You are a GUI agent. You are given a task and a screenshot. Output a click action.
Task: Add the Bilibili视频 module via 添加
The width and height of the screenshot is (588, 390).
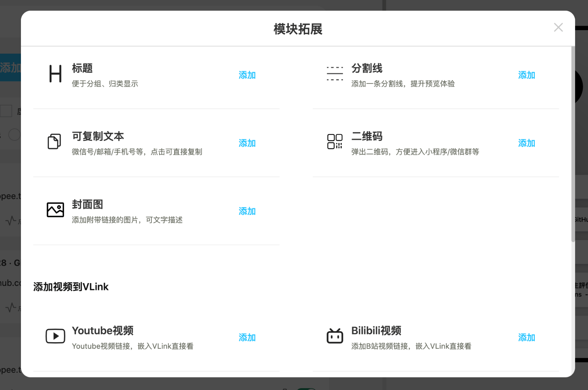point(526,337)
